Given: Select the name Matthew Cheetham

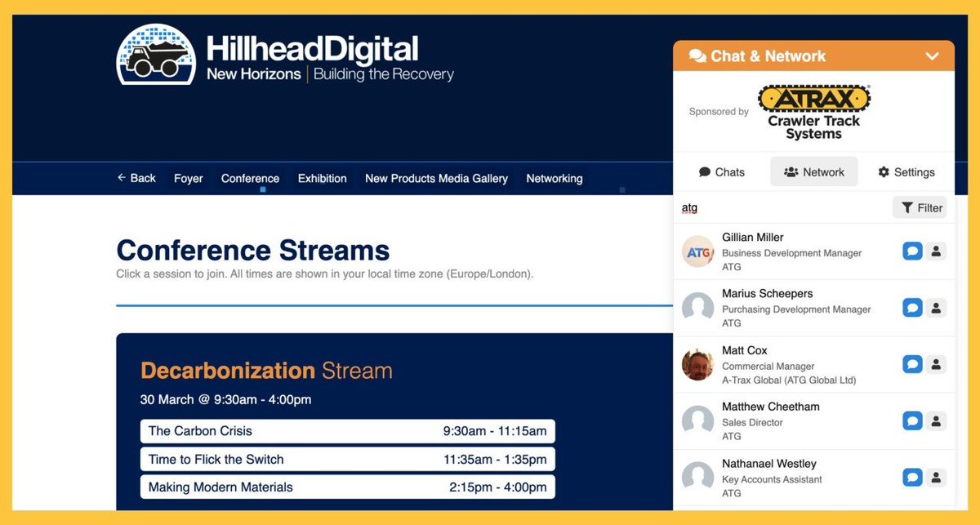Looking at the screenshot, I should 771,407.
